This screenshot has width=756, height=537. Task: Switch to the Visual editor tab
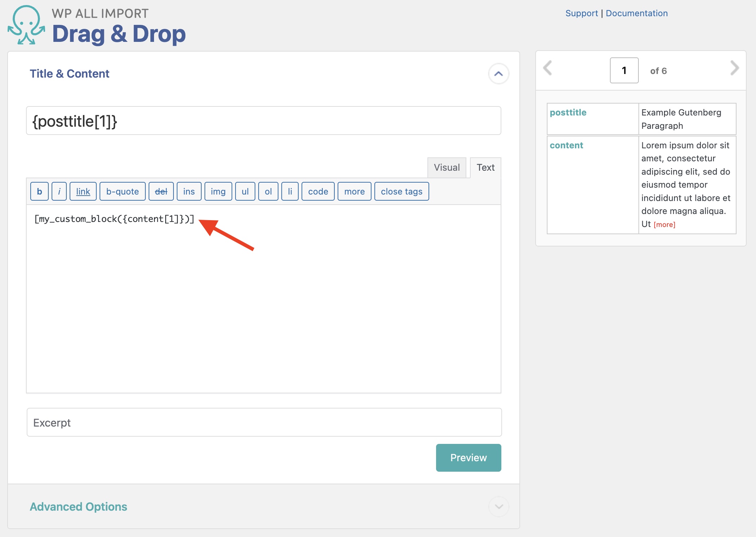click(x=447, y=168)
